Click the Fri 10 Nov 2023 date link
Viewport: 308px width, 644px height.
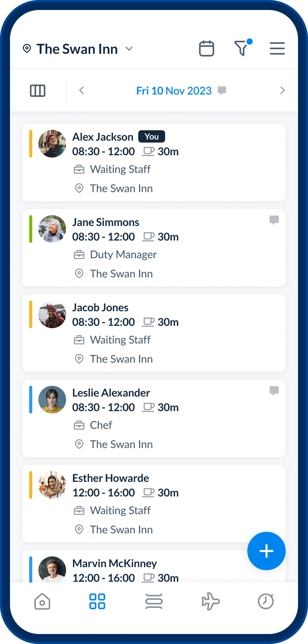point(174,91)
